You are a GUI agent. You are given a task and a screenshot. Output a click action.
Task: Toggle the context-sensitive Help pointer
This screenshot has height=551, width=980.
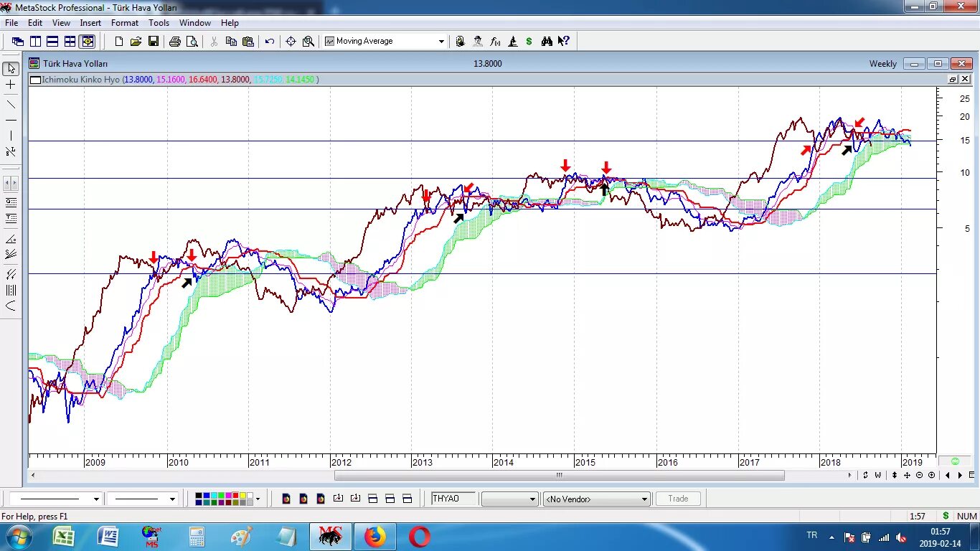565,41
